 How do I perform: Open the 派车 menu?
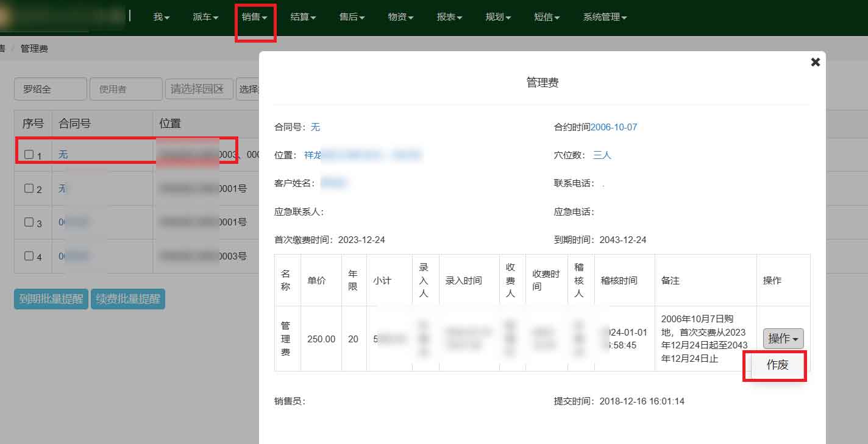[205, 17]
